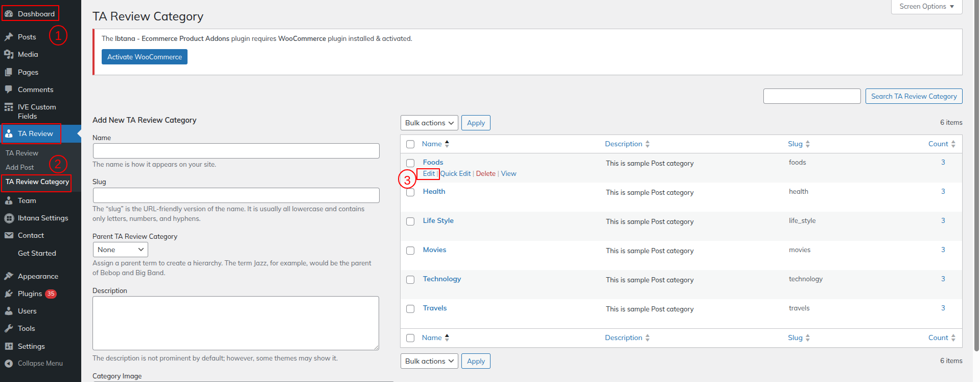Click the Delete link under Foods
Image resolution: width=980 pixels, height=382 pixels.
tap(485, 174)
